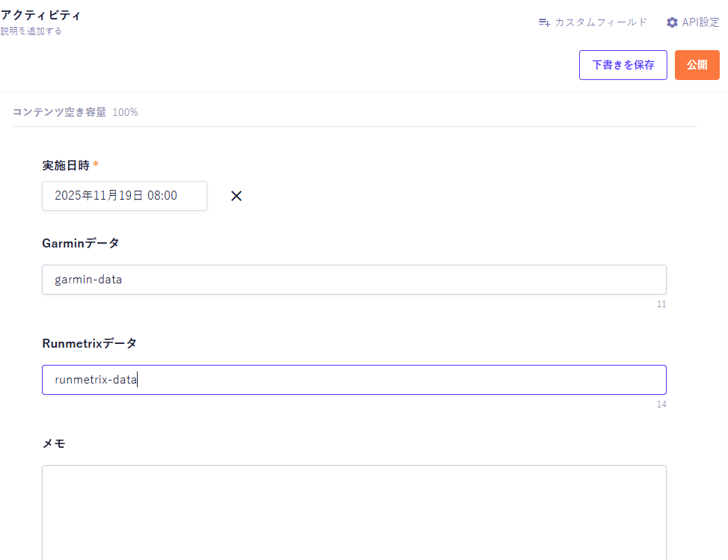Click the Garminデータ field label
The height and width of the screenshot is (560, 728).
[81, 243]
